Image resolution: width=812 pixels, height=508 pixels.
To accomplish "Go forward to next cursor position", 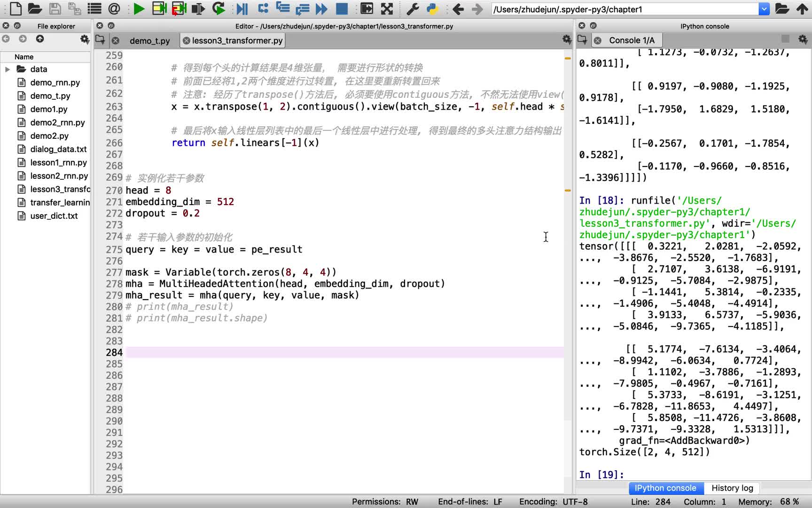I will pos(477,8).
